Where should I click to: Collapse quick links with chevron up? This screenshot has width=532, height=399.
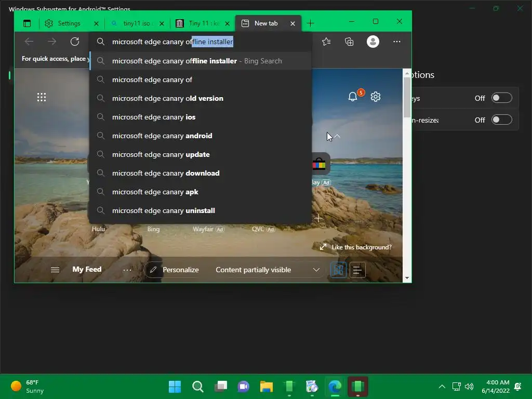(337, 136)
